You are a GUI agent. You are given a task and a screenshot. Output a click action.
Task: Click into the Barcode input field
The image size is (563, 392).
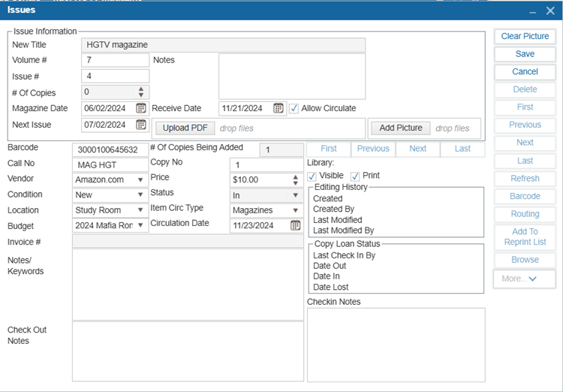coord(110,149)
